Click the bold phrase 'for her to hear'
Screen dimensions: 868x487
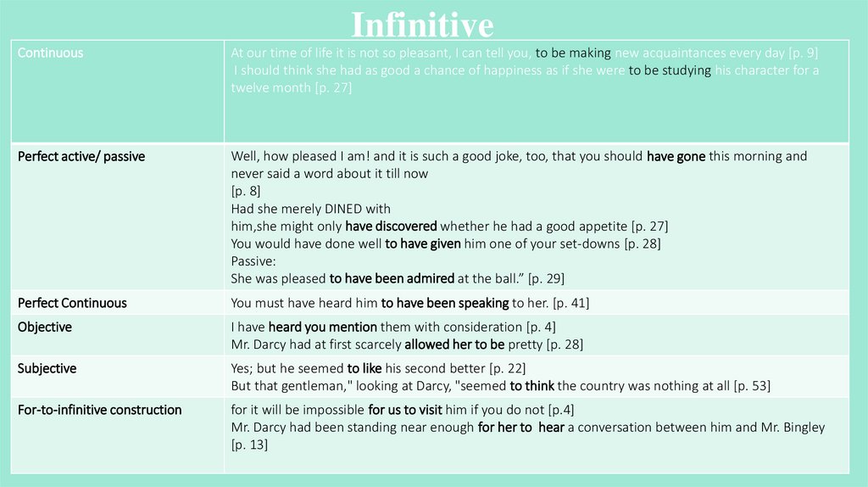coord(520,428)
